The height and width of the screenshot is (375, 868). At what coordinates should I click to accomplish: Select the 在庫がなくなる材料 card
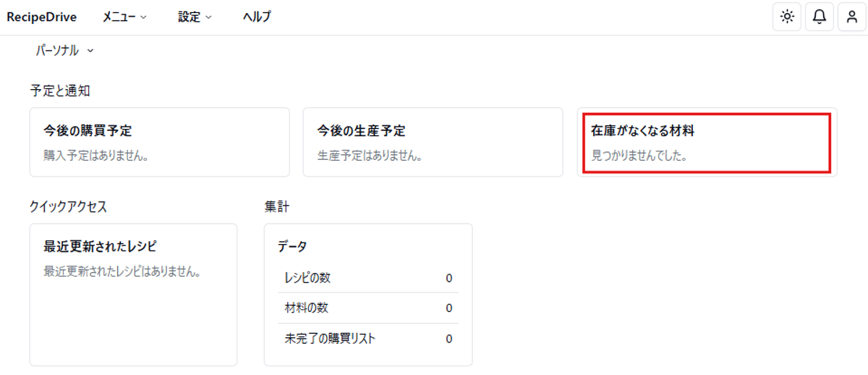pos(707,142)
